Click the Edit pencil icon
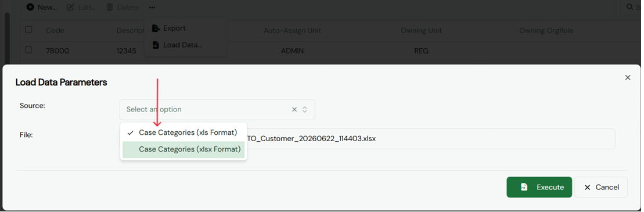The height and width of the screenshot is (212, 644). click(x=71, y=7)
